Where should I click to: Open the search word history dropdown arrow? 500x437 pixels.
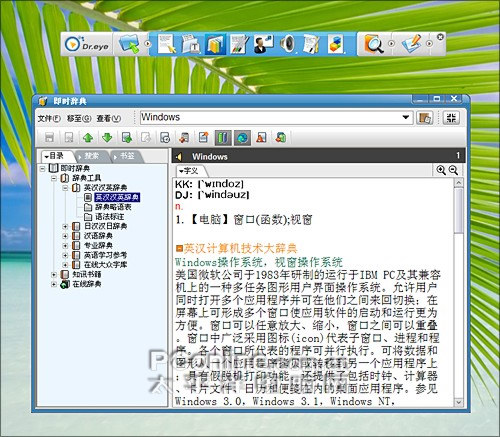tap(406, 117)
